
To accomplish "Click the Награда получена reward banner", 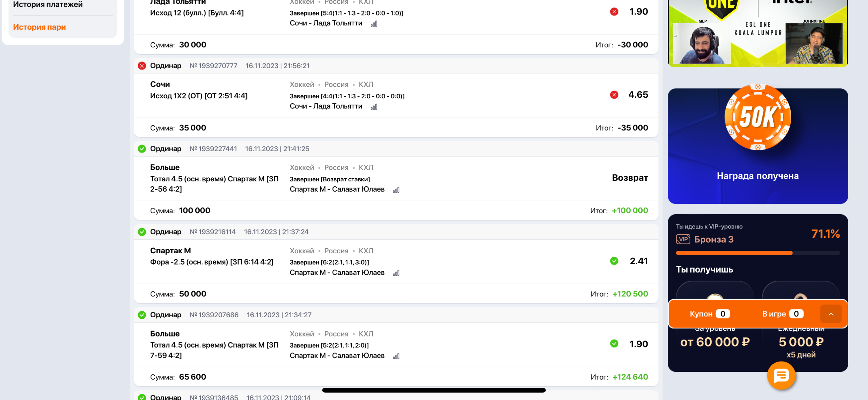I will click(x=757, y=176).
